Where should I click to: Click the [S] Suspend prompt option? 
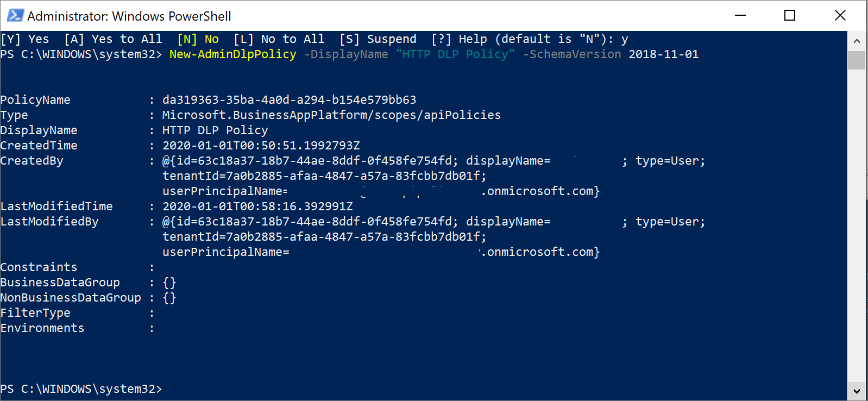(x=378, y=39)
